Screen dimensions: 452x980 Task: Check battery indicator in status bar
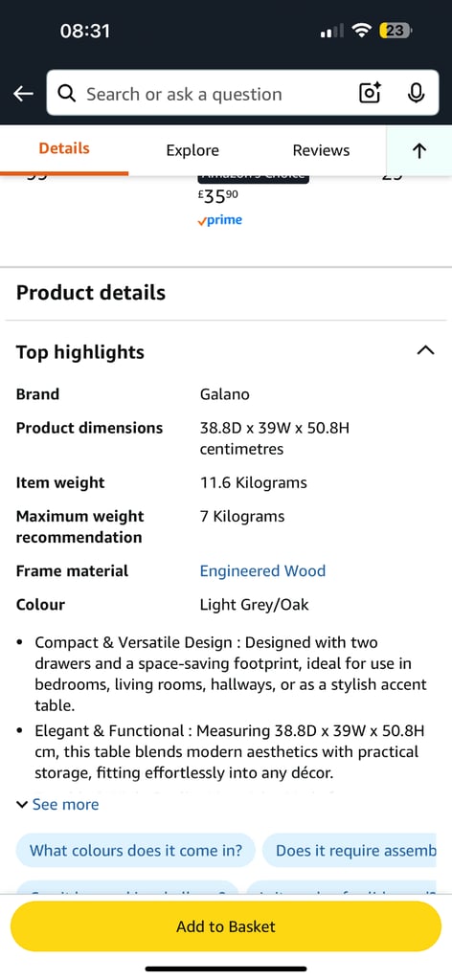(x=395, y=31)
